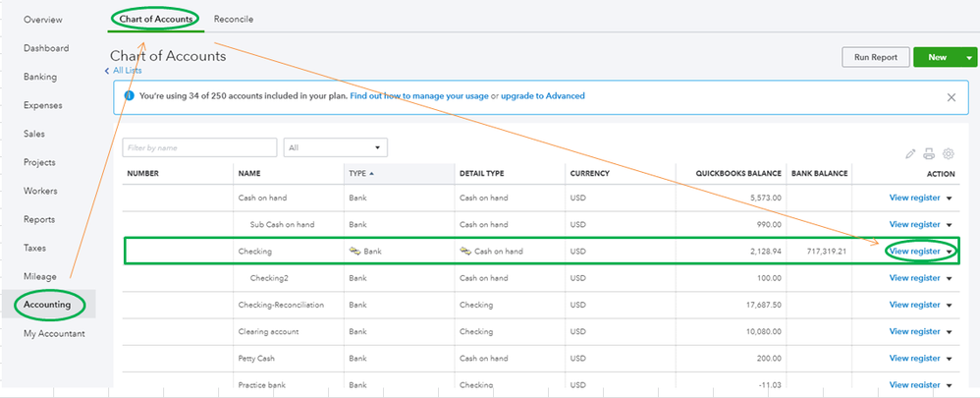Image resolution: width=980 pixels, height=398 pixels.
Task: View register for Checking account
Action: click(x=914, y=252)
